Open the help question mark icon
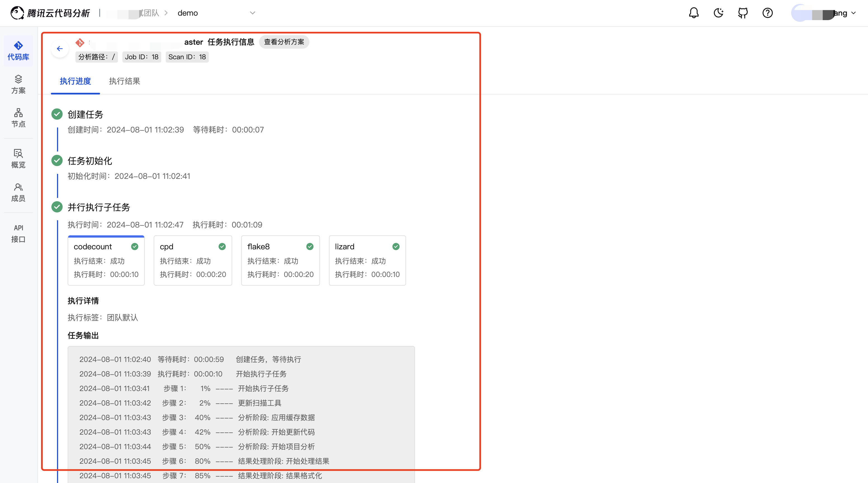The image size is (868, 483). [767, 13]
